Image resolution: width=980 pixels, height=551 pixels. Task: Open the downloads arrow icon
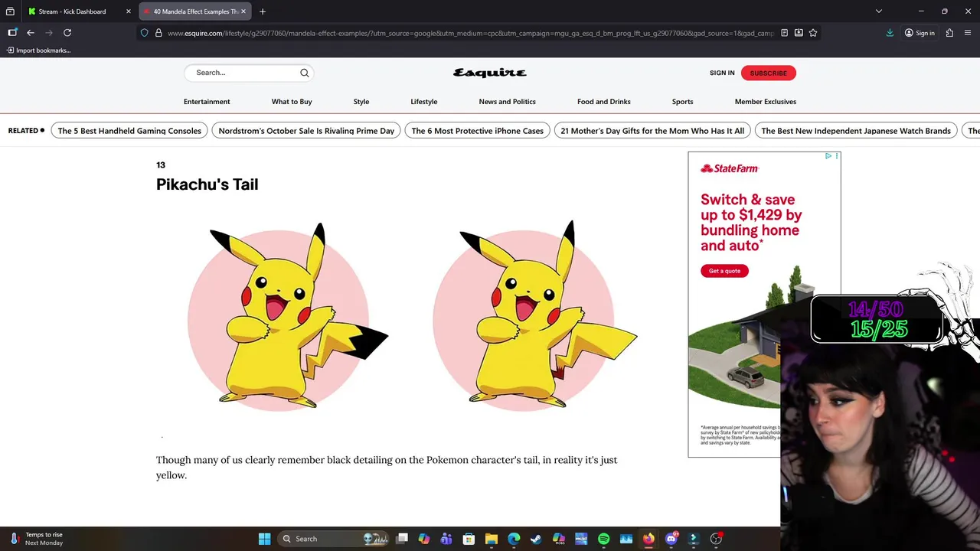(x=890, y=33)
